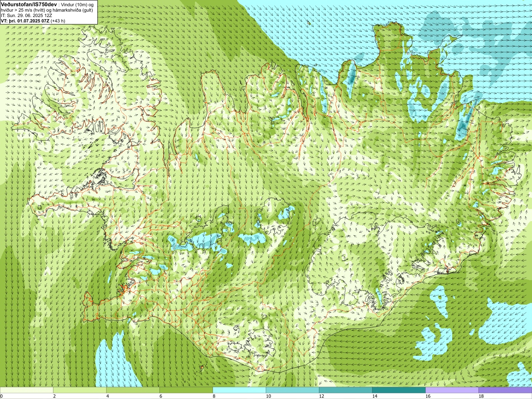This screenshot has width=532, height=399.
Task: Click the legend tick label "10"
Action: (x=268, y=396)
